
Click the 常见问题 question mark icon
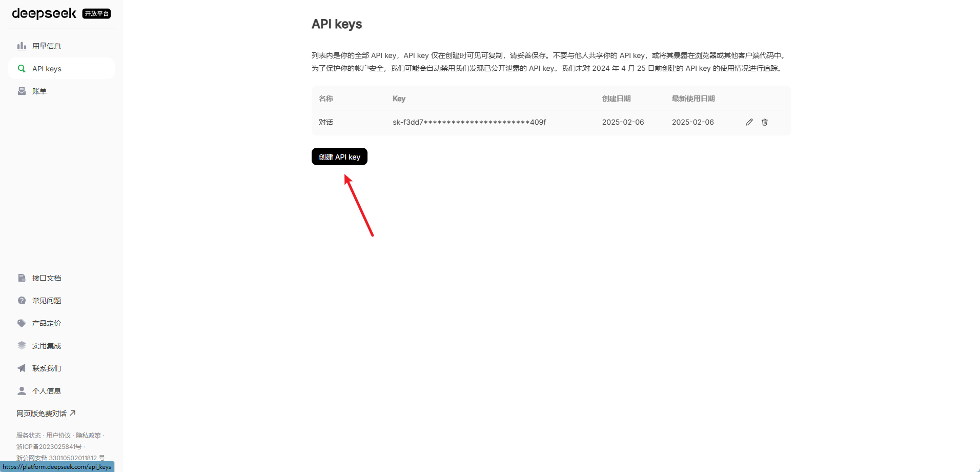pyautogui.click(x=22, y=301)
